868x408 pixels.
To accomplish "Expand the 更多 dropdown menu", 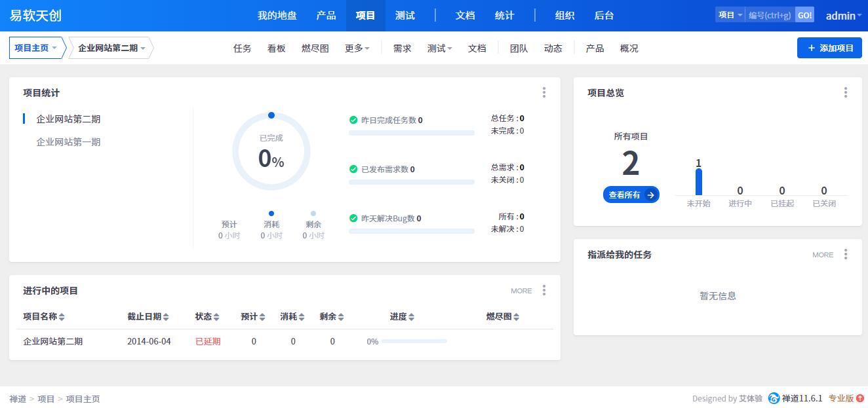I will 357,48.
